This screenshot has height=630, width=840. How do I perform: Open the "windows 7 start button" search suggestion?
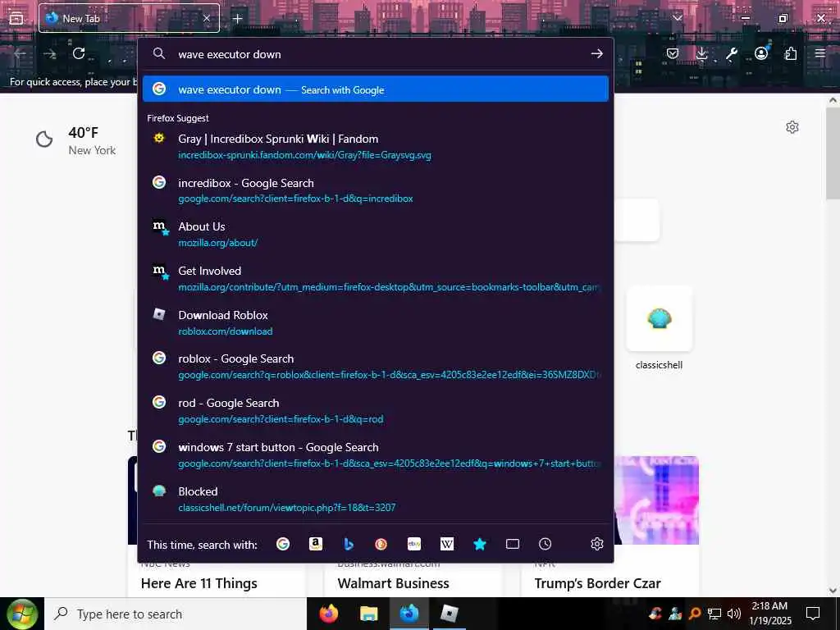376,454
